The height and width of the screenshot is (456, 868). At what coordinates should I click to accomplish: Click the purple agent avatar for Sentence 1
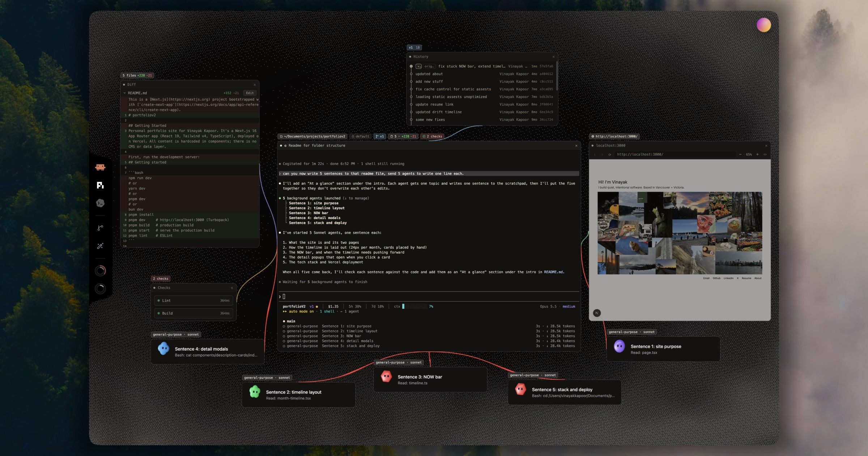point(619,346)
